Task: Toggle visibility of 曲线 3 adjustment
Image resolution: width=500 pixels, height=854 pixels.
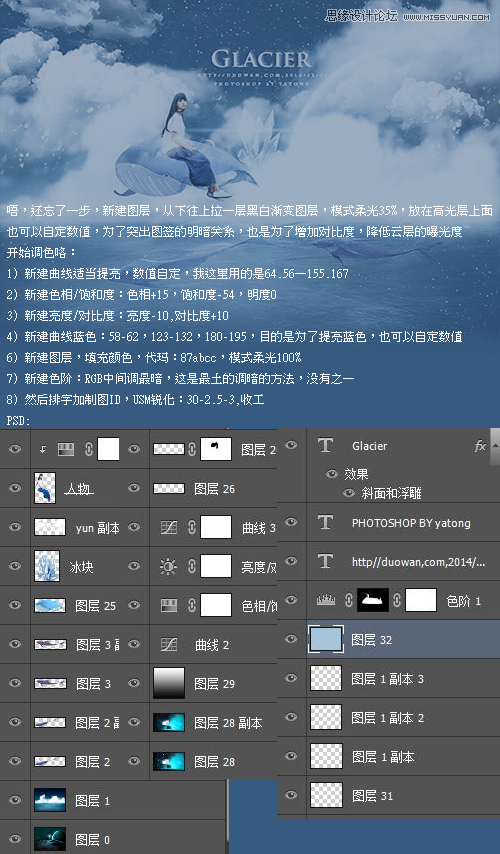Action: point(134,527)
